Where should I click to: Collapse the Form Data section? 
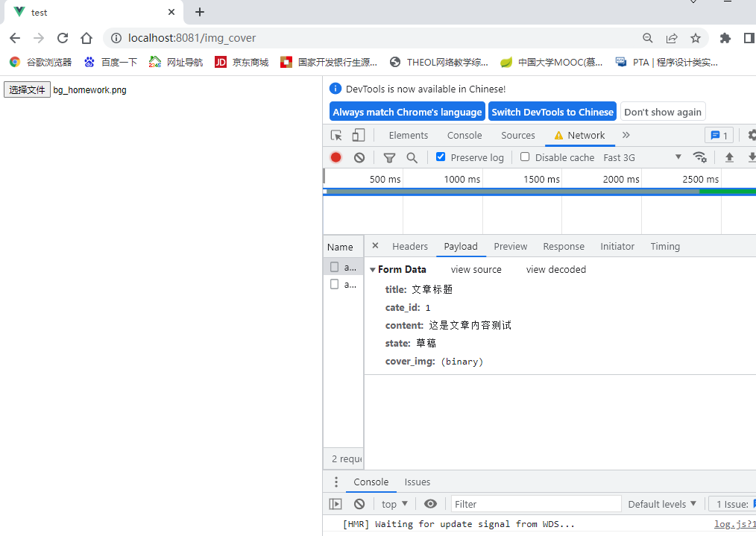[373, 269]
